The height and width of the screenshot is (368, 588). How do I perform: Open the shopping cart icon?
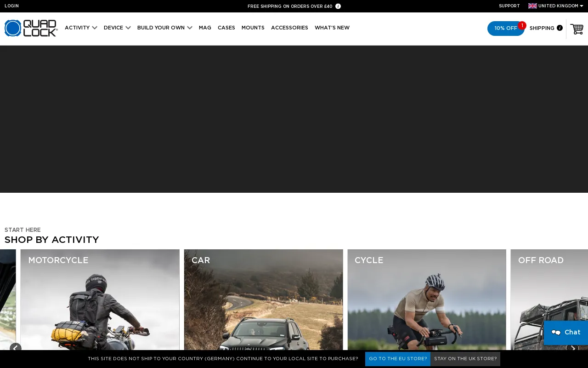click(x=577, y=29)
